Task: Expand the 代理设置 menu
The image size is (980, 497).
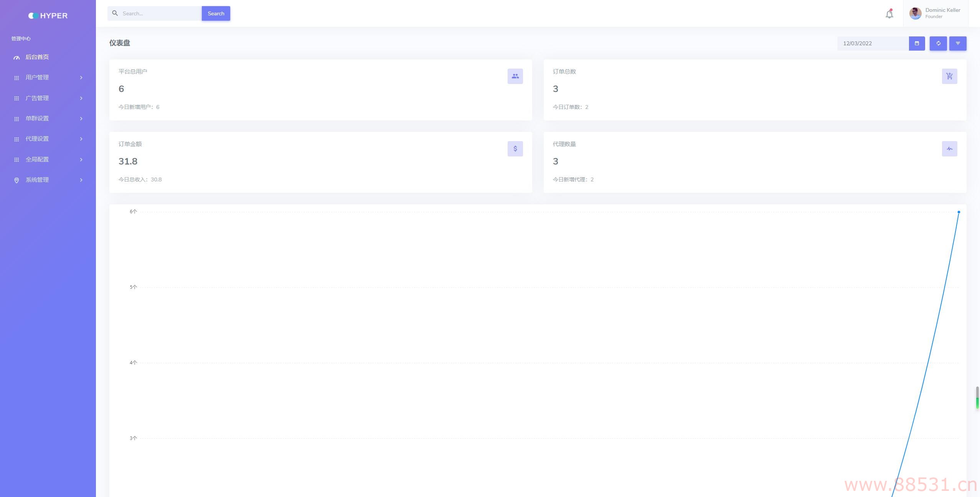Action: pyautogui.click(x=48, y=139)
